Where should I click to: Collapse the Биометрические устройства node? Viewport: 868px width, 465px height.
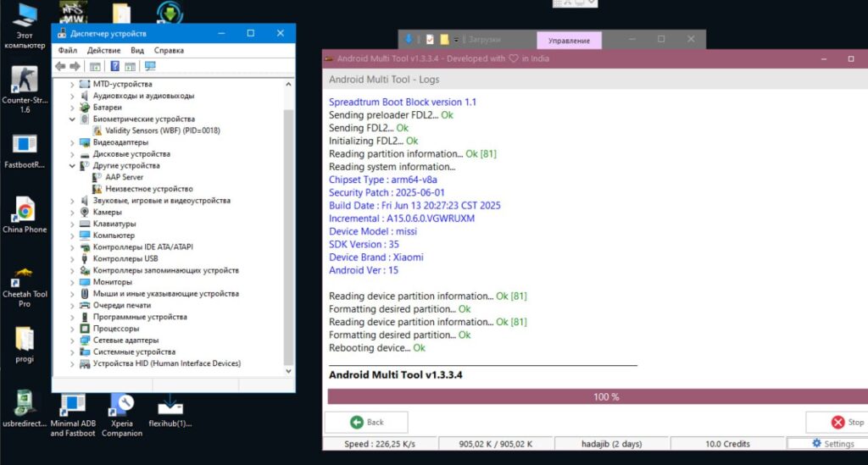coord(72,119)
